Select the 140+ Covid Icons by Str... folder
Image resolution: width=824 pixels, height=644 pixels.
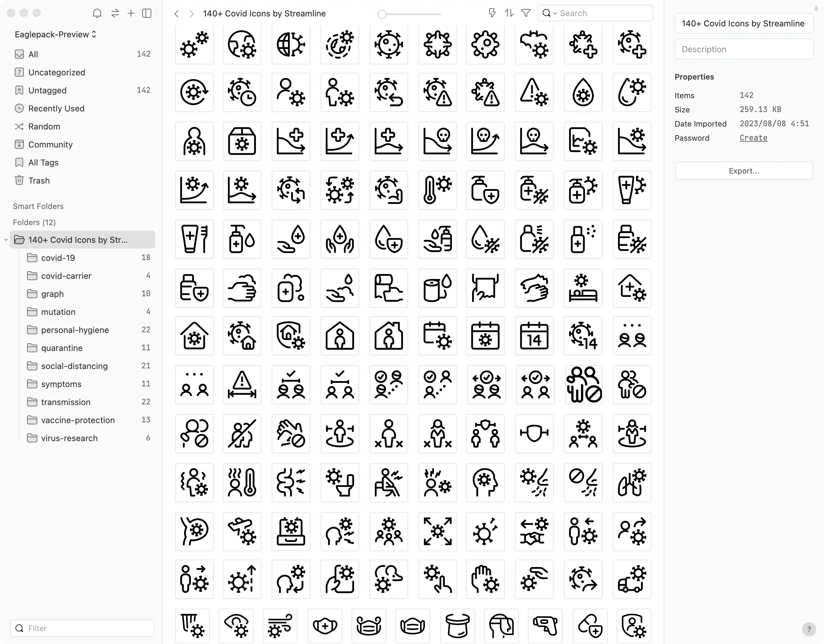pyautogui.click(x=82, y=240)
